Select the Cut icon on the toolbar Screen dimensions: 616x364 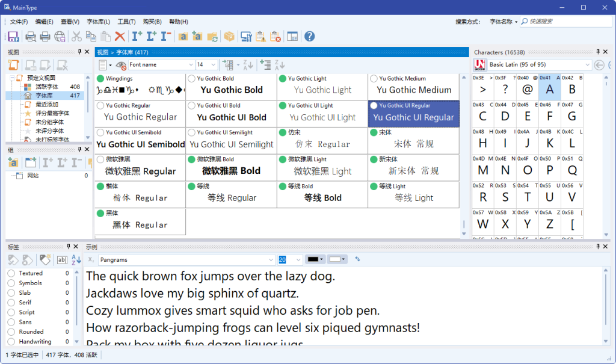click(x=77, y=36)
